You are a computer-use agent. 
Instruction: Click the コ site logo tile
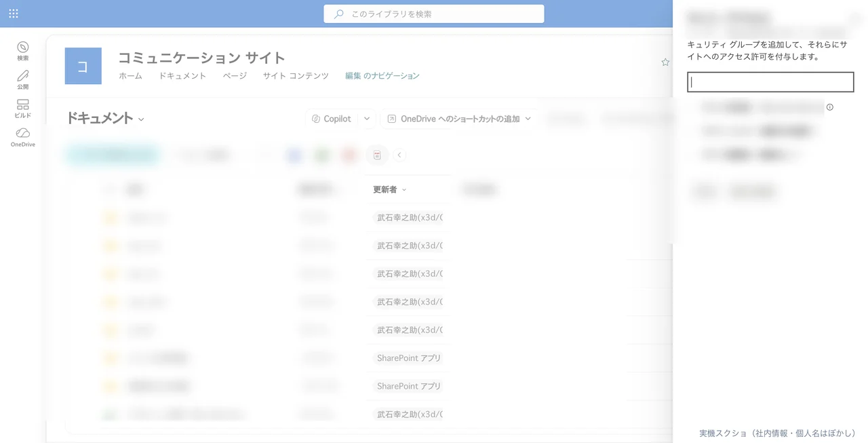point(83,66)
